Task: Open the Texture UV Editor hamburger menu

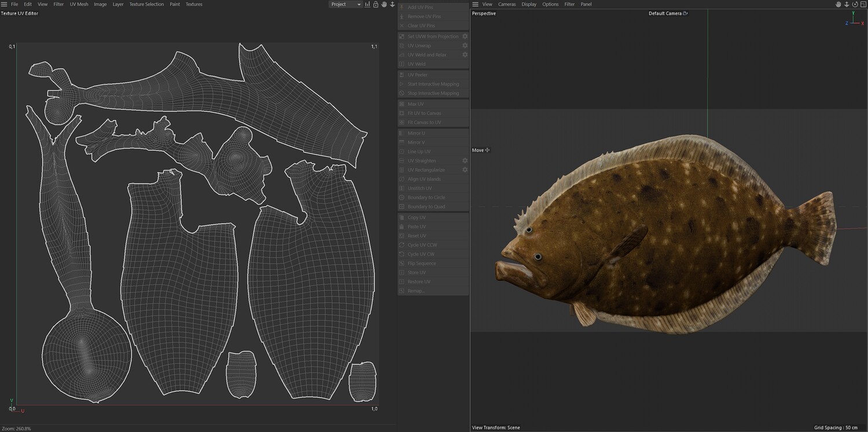Action: coord(4,4)
